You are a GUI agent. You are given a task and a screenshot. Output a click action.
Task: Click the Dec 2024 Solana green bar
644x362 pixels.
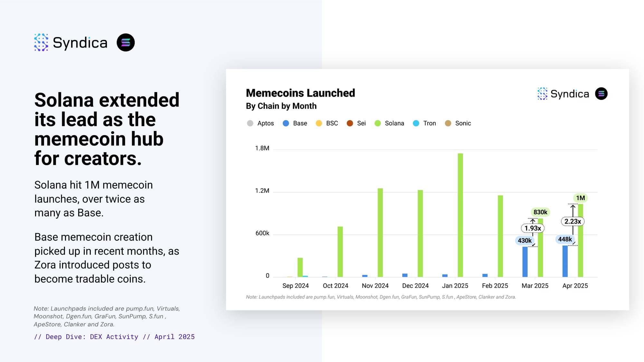[420, 233]
